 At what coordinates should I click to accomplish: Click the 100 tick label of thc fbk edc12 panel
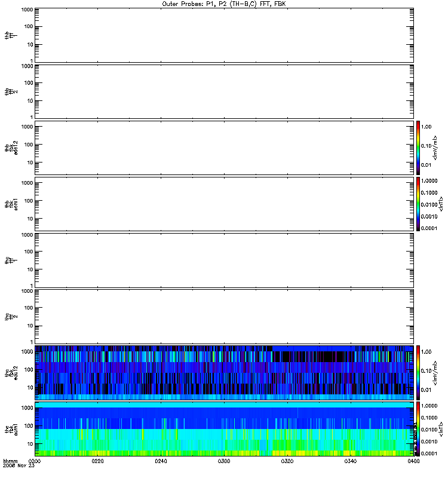(29, 370)
